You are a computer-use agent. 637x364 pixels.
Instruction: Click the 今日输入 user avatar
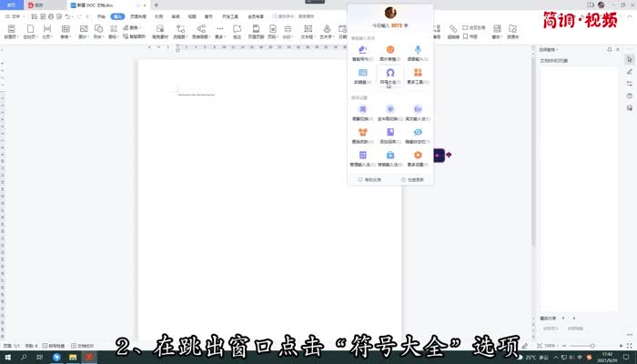pos(390,13)
